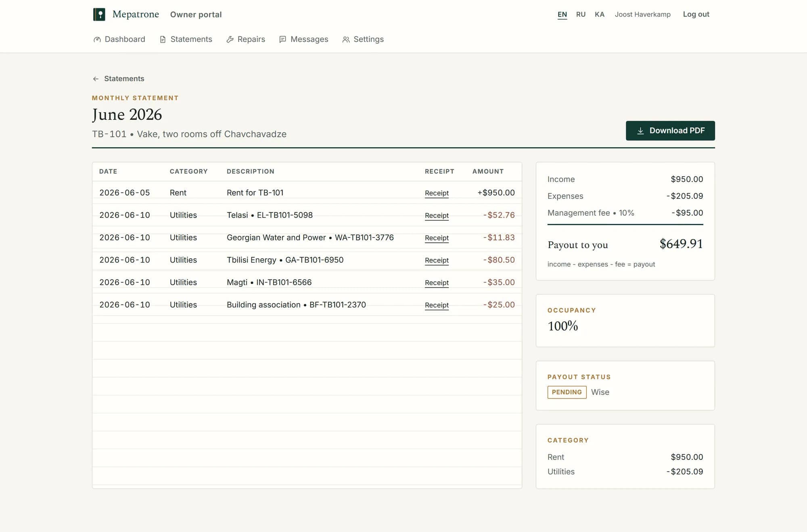Download the June 2026 statement PDF
This screenshot has width=807, height=532.
click(x=670, y=131)
